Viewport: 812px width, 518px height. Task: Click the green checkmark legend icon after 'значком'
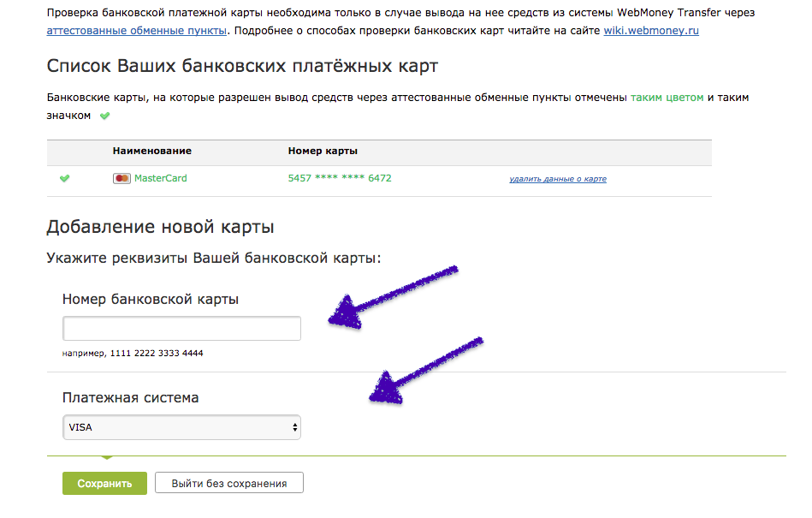point(104,116)
